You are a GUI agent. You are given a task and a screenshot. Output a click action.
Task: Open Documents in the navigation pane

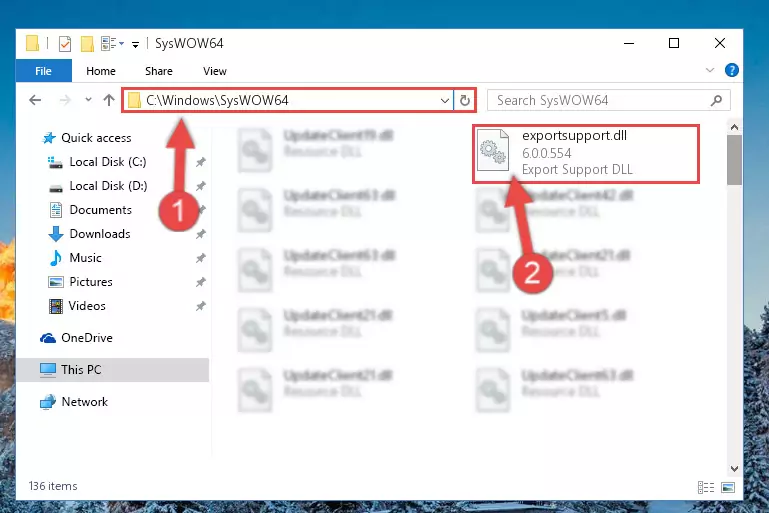pos(101,210)
